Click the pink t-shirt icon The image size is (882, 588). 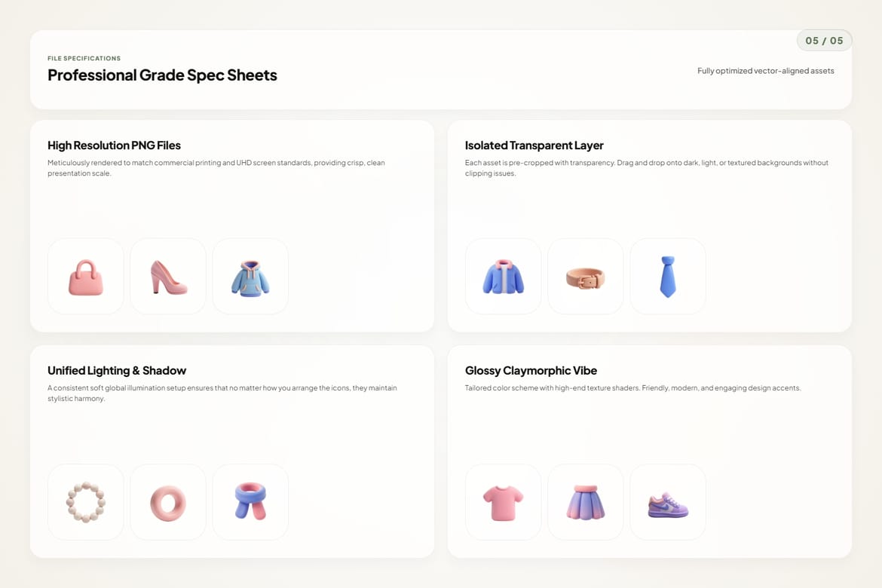tap(504, 502)
